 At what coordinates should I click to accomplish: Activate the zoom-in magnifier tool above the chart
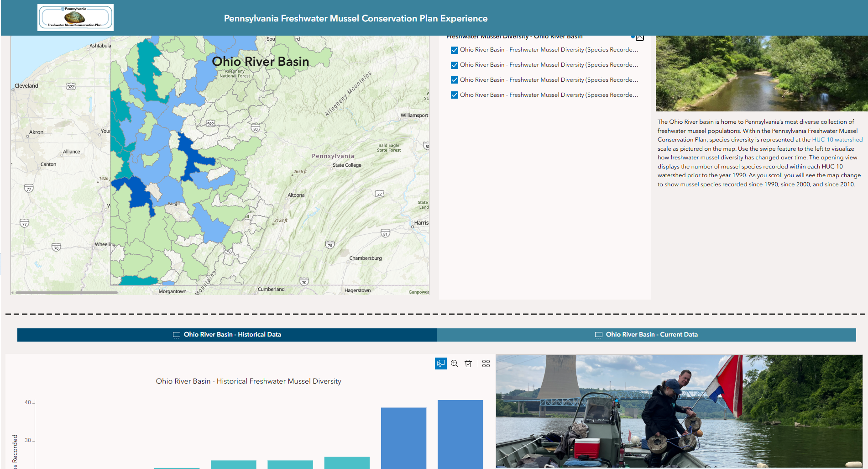(x=455, y=364)
